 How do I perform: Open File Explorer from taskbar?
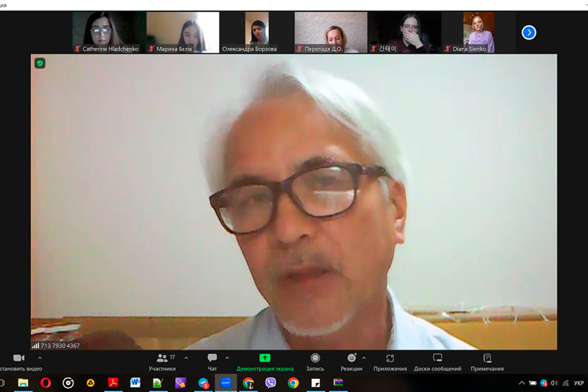(x=24, y=383)
